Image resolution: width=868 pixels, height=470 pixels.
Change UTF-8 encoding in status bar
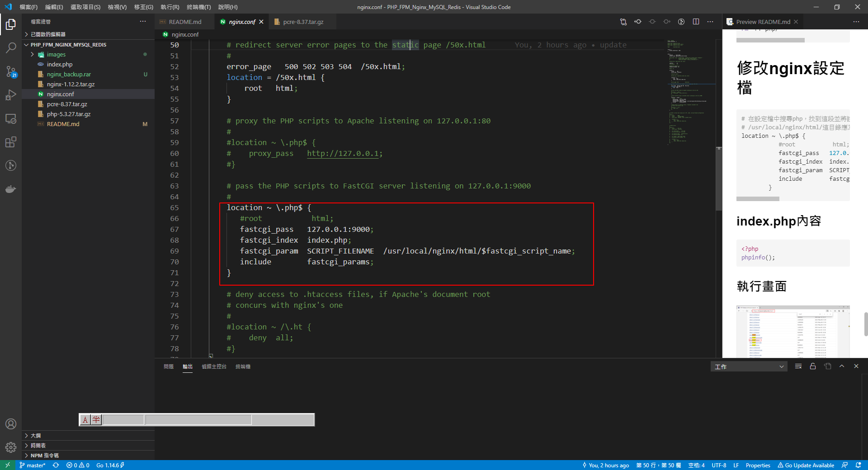tap(719, 465)
